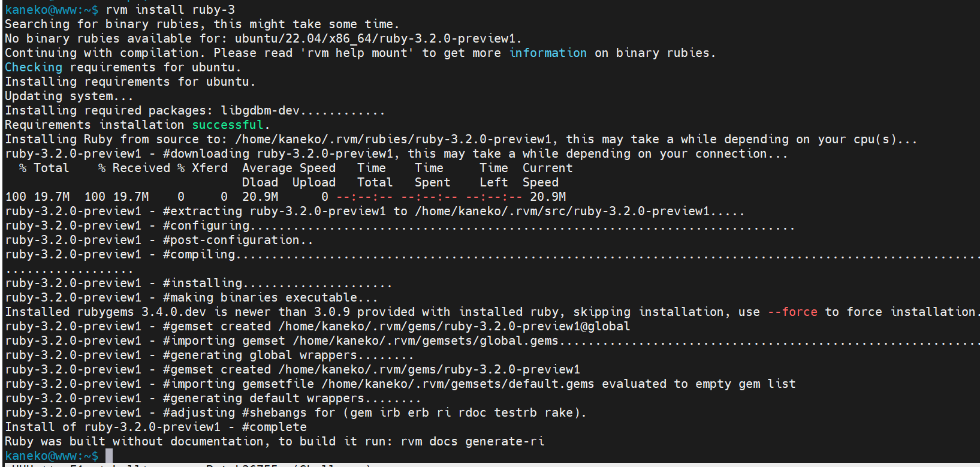Click the terminal cursor at the last prompt
The width and height of the screenshot is (980, 467).
point(109,456)
